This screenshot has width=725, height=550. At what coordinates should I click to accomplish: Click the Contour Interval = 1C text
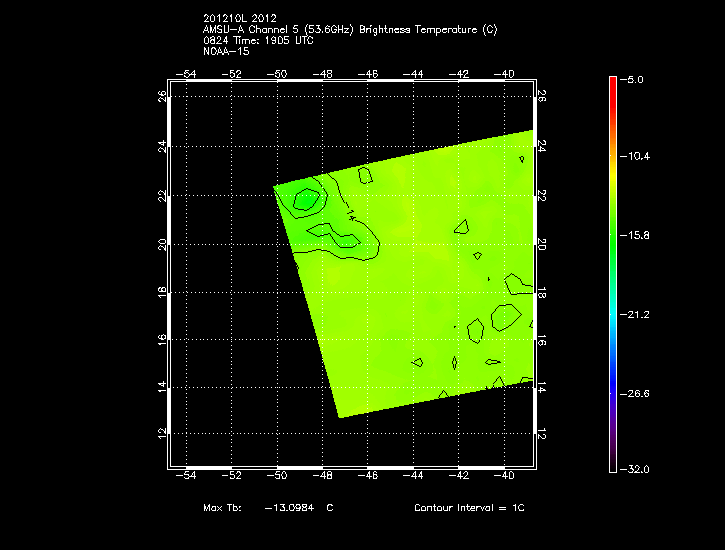point(469,508)
